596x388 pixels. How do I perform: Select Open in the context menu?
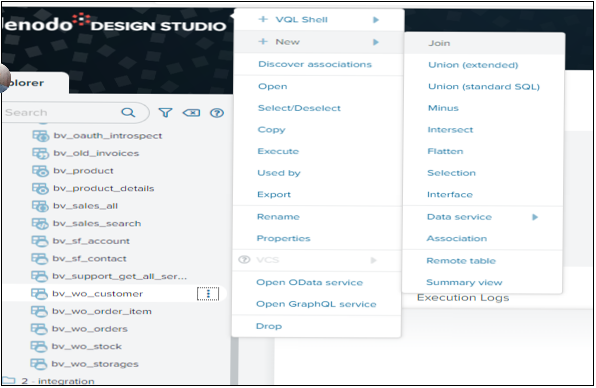(273, 86)
